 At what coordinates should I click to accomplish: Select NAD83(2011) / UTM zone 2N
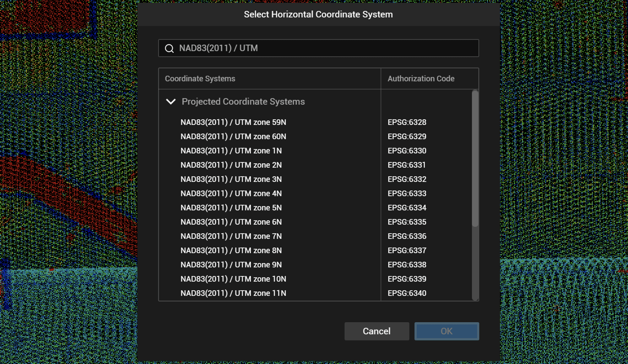[231, 165]
